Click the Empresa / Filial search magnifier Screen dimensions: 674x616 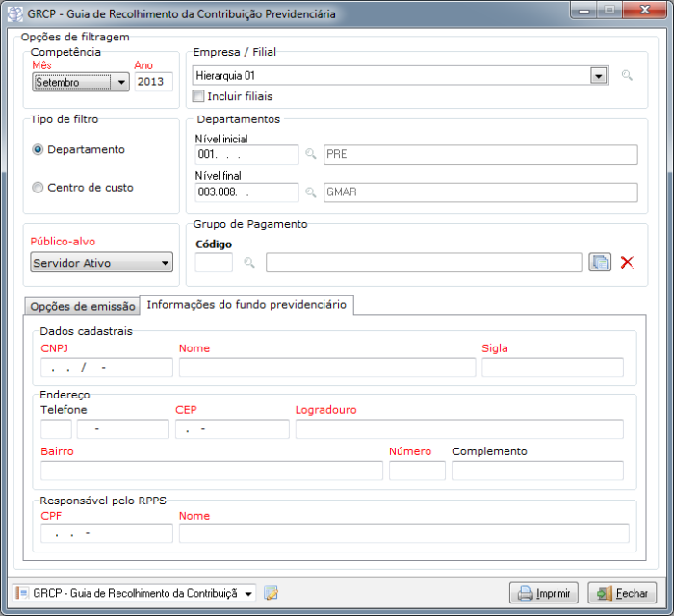click(x=627, y=75)
